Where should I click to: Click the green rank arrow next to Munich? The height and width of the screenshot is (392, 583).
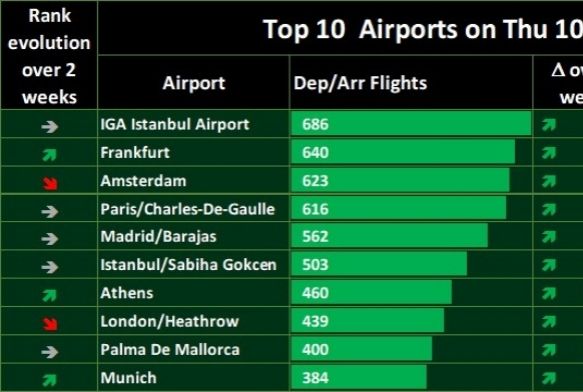click(x=49, y=380)
